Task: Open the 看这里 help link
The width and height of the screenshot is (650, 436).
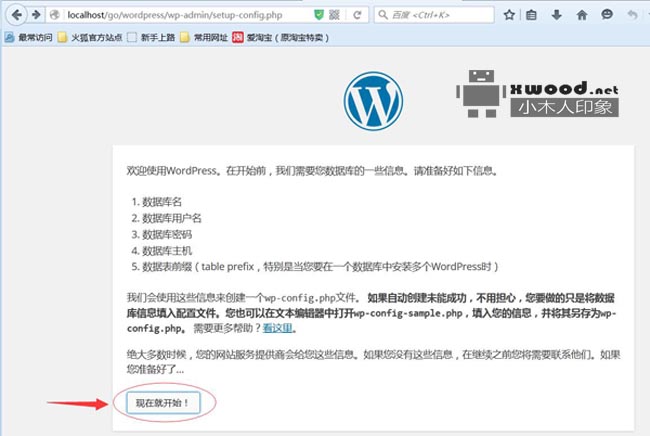Action: pyautogui.click(x=277, y=328)
